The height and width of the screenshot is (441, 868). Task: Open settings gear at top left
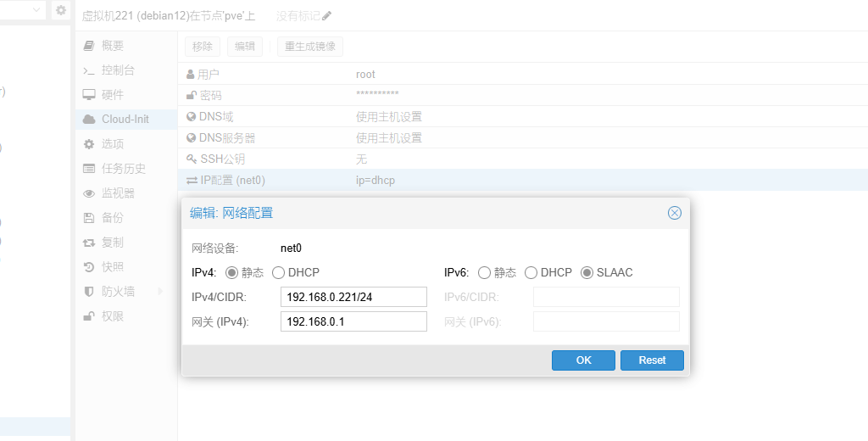[61, 10]
